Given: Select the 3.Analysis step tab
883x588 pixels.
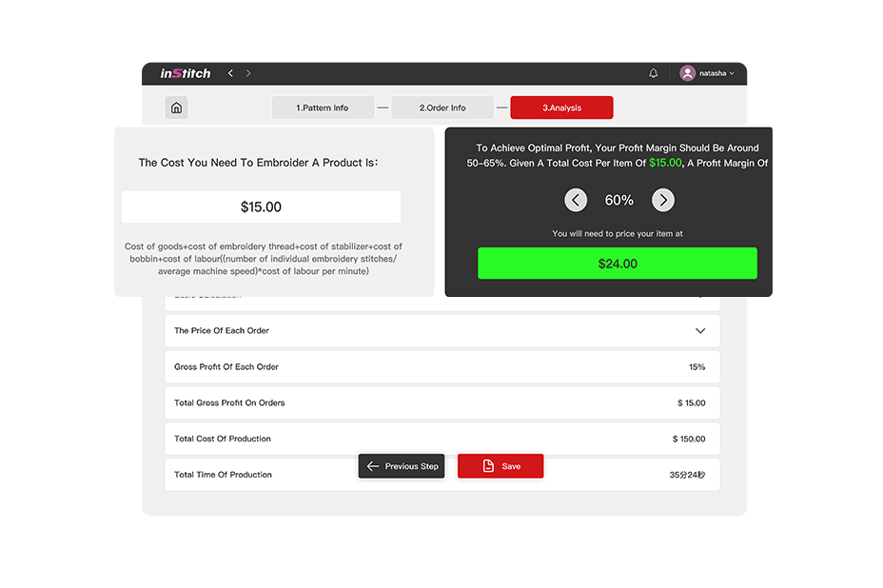Looking at the screenshot, I should [561, 108].
